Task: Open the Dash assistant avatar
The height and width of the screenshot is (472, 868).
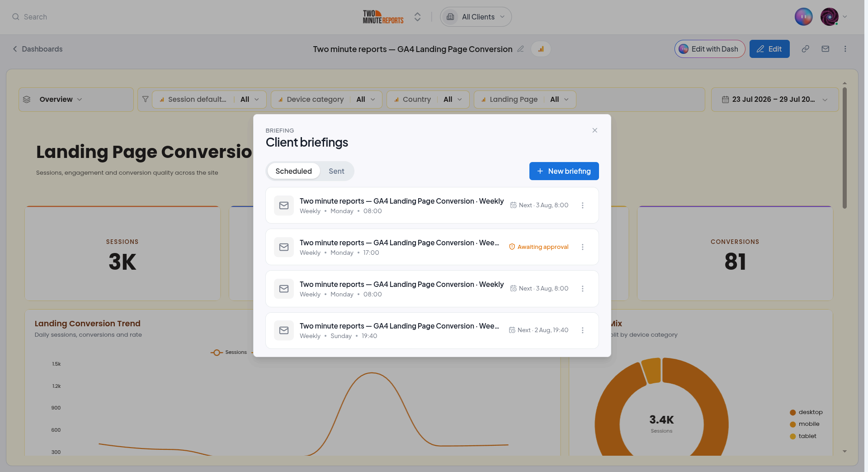Action: [803, 17]
